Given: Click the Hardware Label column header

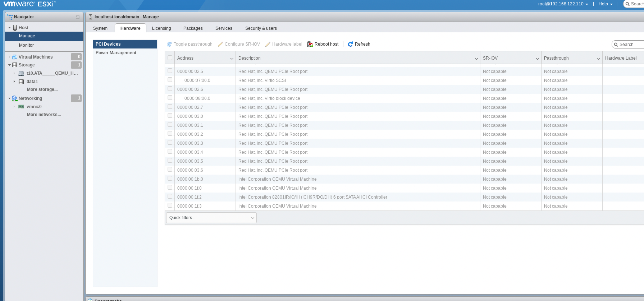Looking at the screenshot, I should (623, 58).
